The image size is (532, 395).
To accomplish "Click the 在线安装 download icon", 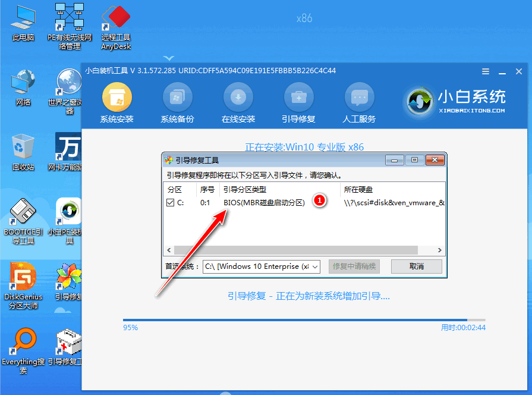I will coord(238,97).
